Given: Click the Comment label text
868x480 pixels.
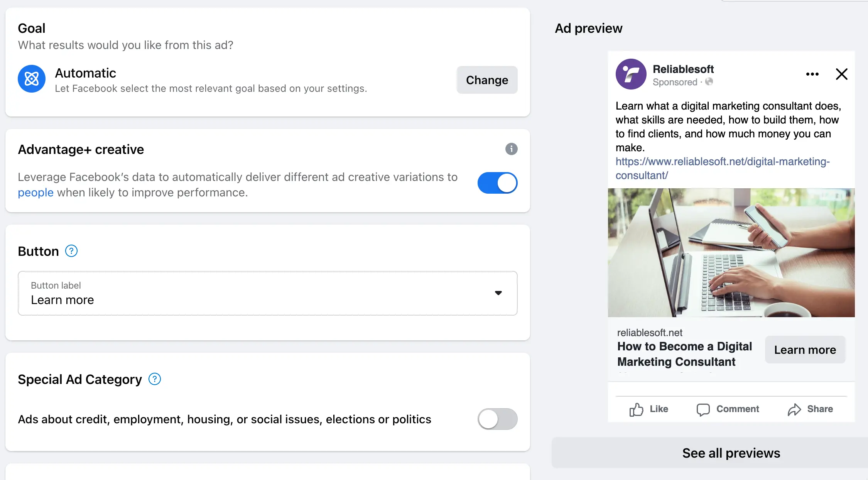Looking at the screenshot, I should coord(738,409).
